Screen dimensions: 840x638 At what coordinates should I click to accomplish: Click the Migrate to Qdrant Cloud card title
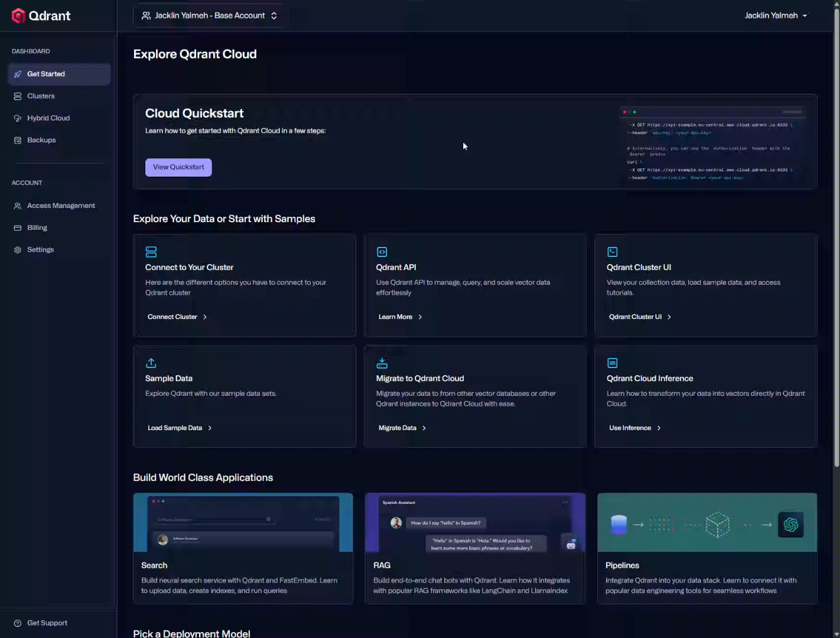pyautogui.click(x=420, y=379)
